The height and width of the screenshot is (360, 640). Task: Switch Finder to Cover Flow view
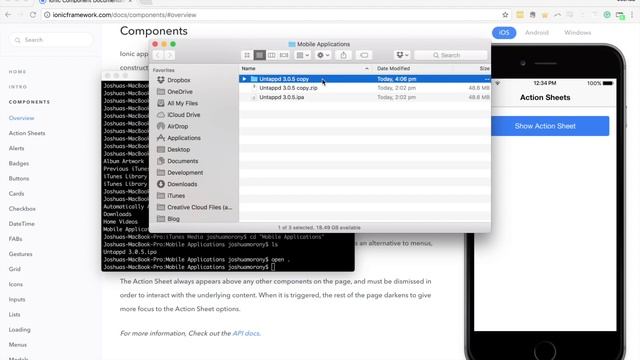point(284,55)
